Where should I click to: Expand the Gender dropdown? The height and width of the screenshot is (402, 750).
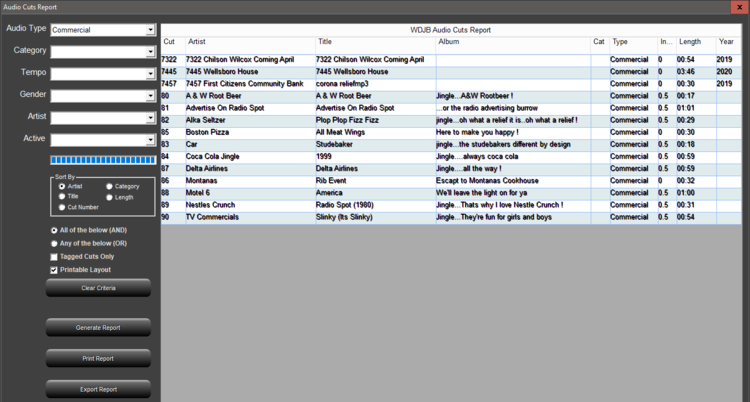pyautogui.click(x=150, y=96)
